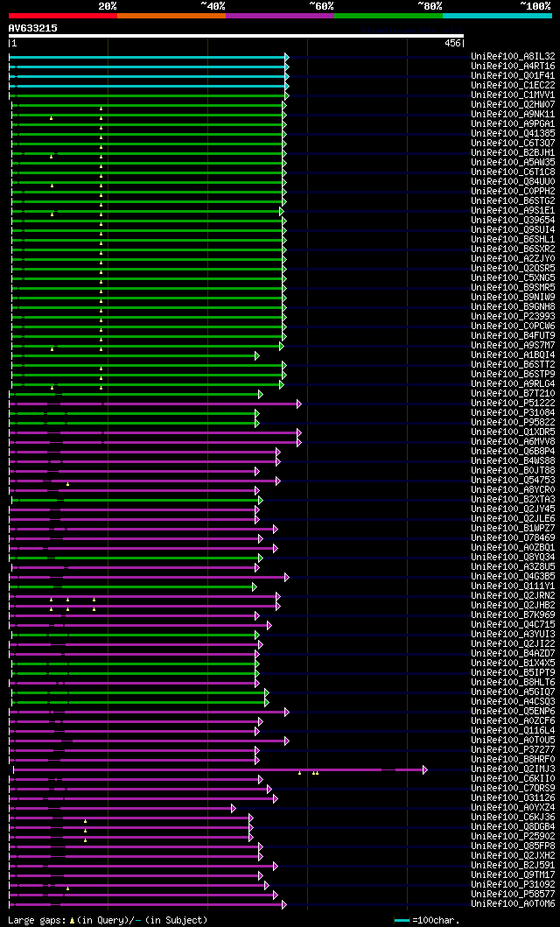Screen dimensions: 560x927
Task: Click the UniRef100_Q1XDR5 label
Action: [513, 432]
